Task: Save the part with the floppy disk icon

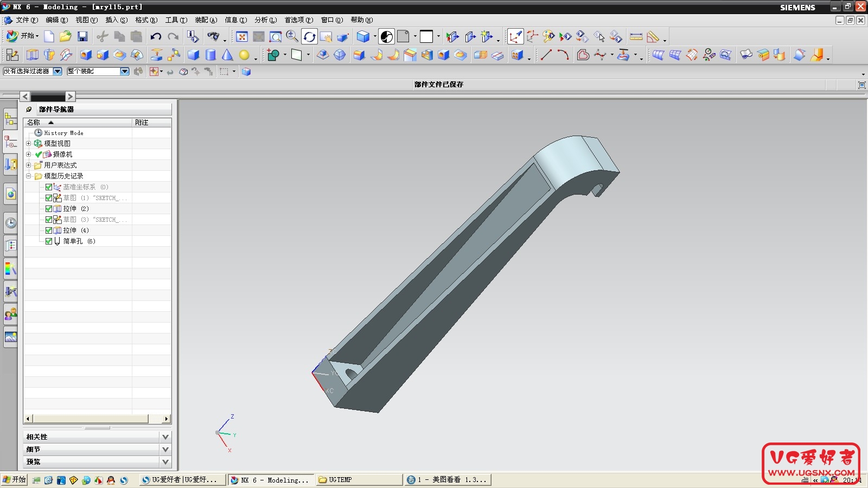Action: (82, 36)
